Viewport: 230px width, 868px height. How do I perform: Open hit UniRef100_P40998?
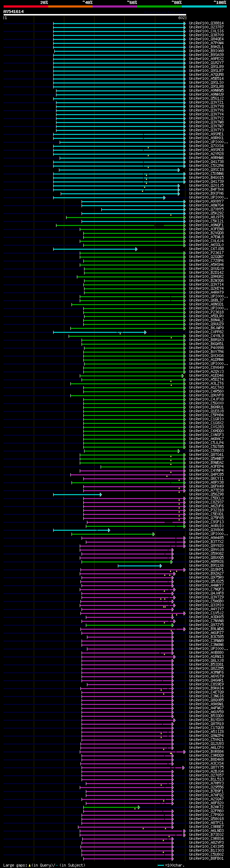206,348
